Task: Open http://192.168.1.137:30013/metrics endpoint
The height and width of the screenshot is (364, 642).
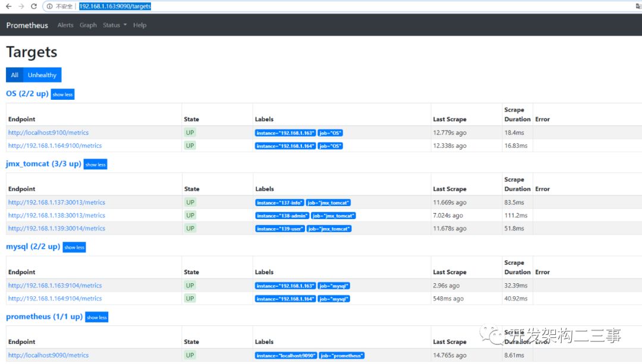Action: (x=56, y=202)
